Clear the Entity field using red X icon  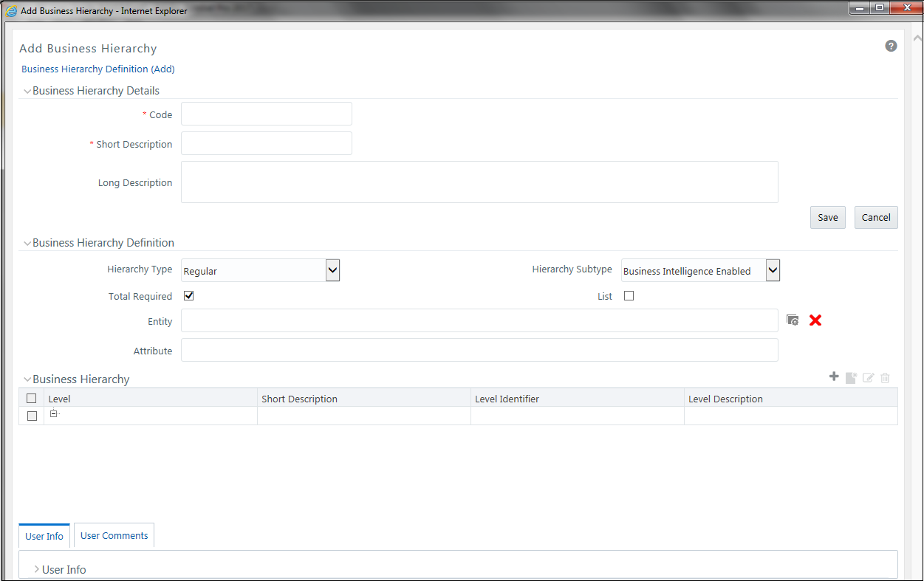click(815, 320)
